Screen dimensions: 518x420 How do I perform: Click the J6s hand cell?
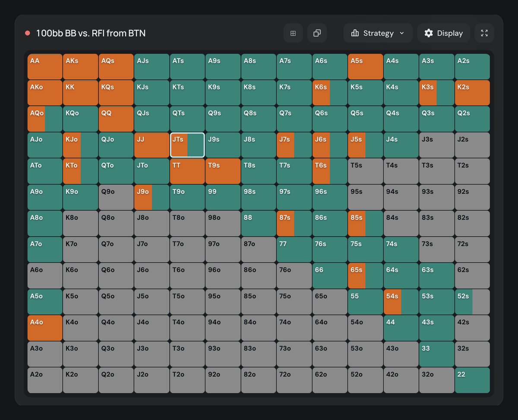point(330,145)
